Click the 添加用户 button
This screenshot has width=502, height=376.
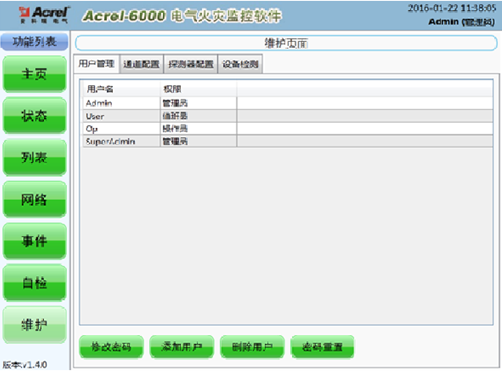pyautogui.click(x=182, y=347)
